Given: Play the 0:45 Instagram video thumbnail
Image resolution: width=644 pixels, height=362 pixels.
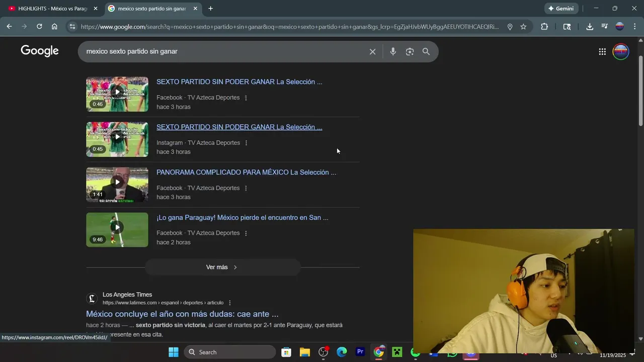Looking at the screenshot, I should coord(117,139).
